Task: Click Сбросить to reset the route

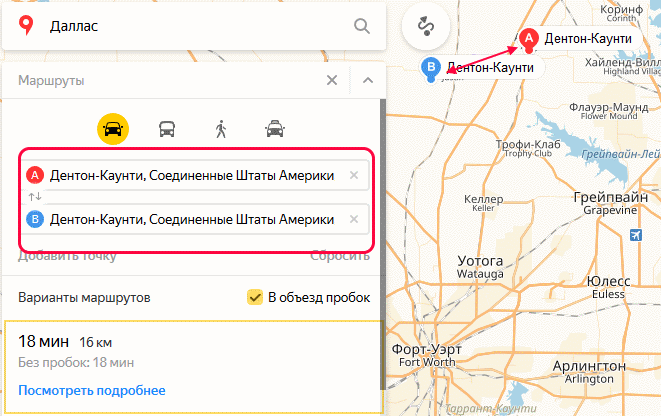Action: tap(339, 256)
